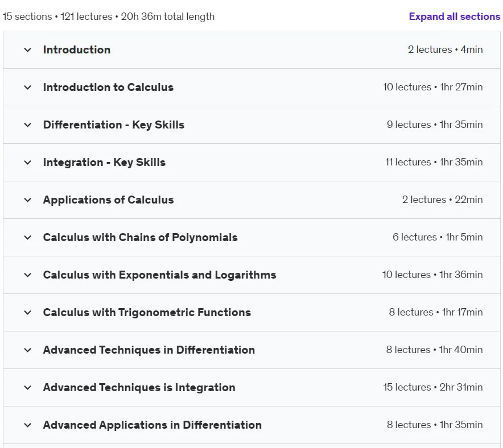The height and width of the screenshot is (448, 503).
Task: Click the 15 lectures • 2hr 31min label
Action: click(x=433, y=387)
